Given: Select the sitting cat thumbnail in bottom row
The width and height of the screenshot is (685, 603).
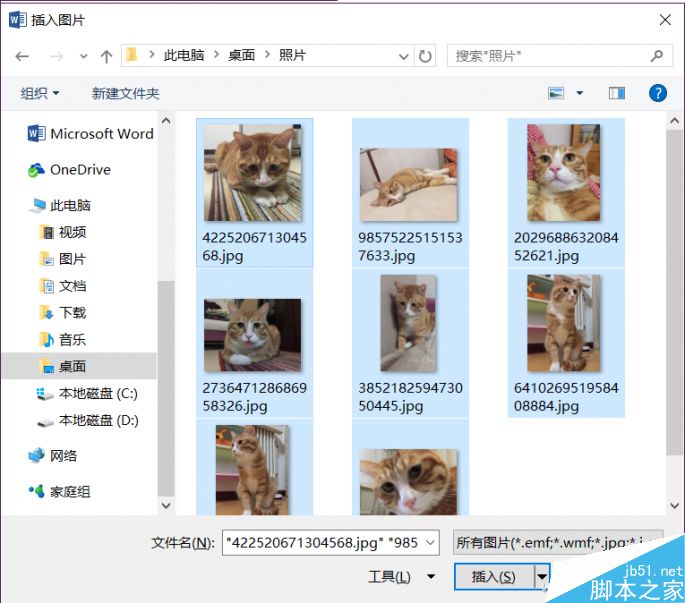Looking at the screenshot, I should coord(254,468).
